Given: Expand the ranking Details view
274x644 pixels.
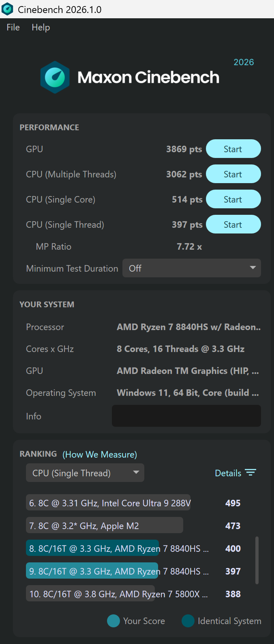Looking at the screenshot, I should tap(235, 473).
